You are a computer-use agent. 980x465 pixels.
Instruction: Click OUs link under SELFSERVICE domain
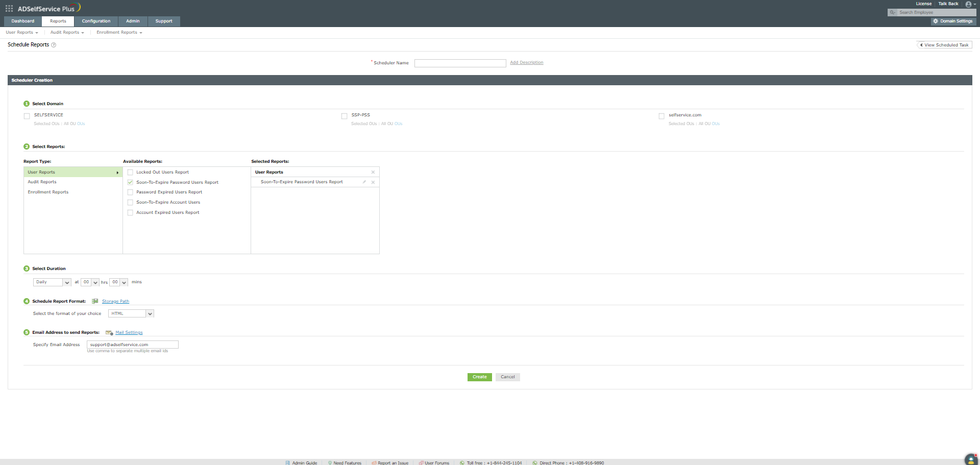click(x=81, y=124)
